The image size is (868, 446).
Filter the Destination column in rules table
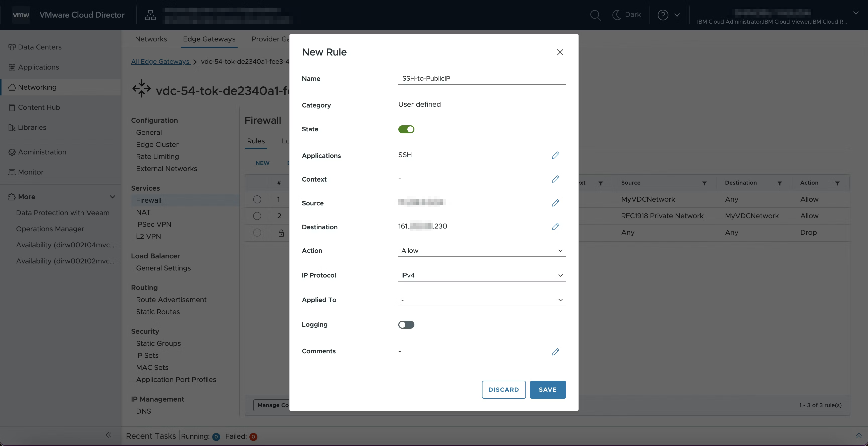click(779, 183)
